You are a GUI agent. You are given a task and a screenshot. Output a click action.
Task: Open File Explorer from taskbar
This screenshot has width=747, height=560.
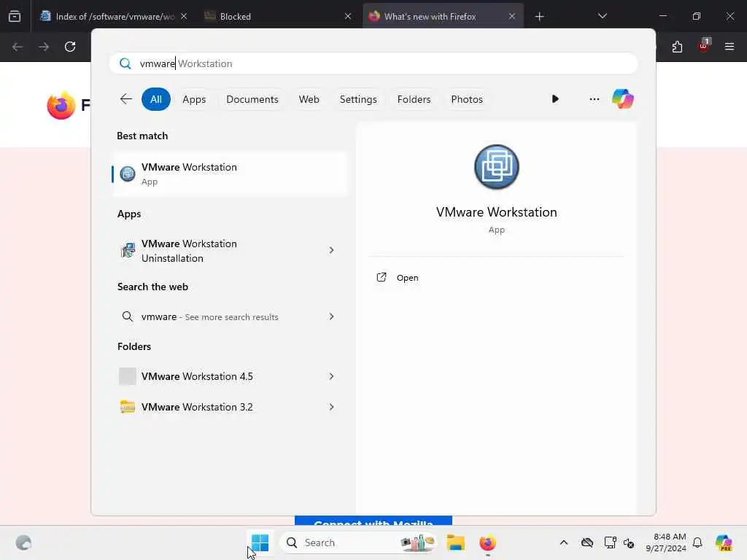pyautogui.click(x=455, y=542)
